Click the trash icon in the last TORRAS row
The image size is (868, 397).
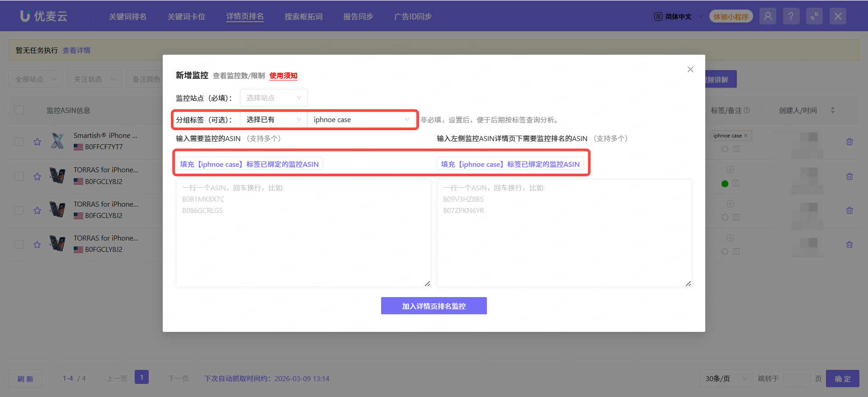tap(849, 245)
